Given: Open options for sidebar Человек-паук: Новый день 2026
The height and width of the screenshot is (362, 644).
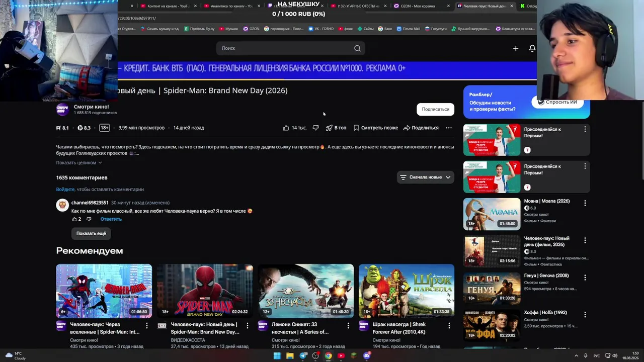Looking at the screenshot, I should coord(585,240).
